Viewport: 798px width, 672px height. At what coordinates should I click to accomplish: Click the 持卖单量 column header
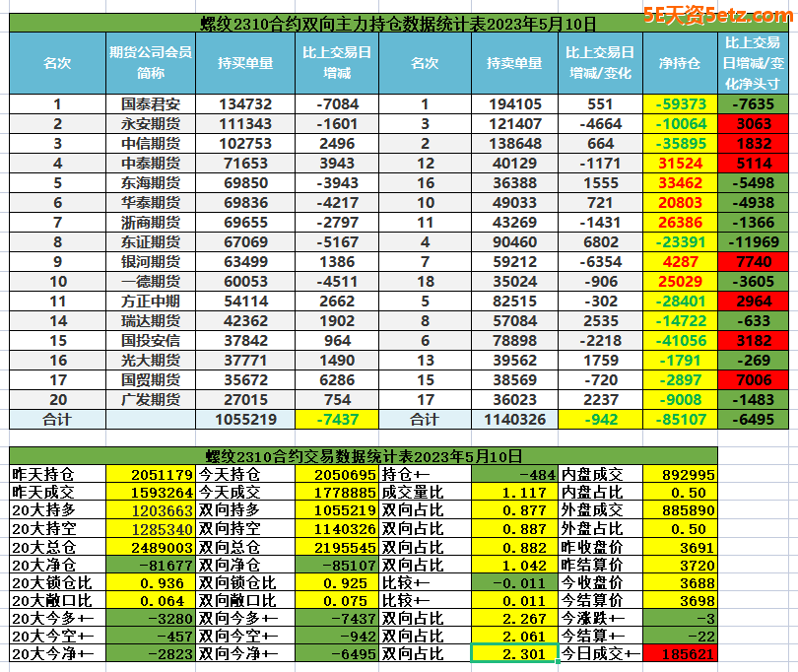[x=515, y=63]
